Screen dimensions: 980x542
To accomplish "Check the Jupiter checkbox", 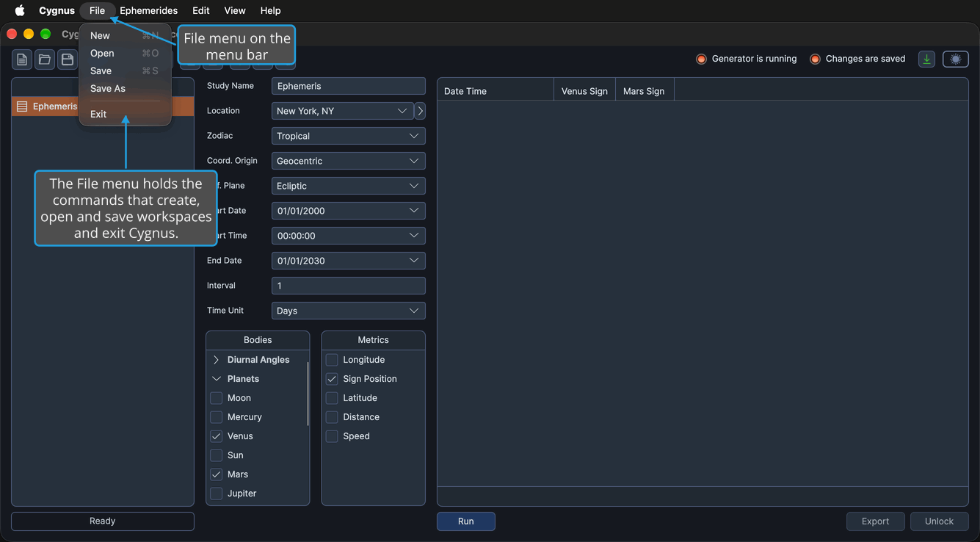I will (217, 494).
